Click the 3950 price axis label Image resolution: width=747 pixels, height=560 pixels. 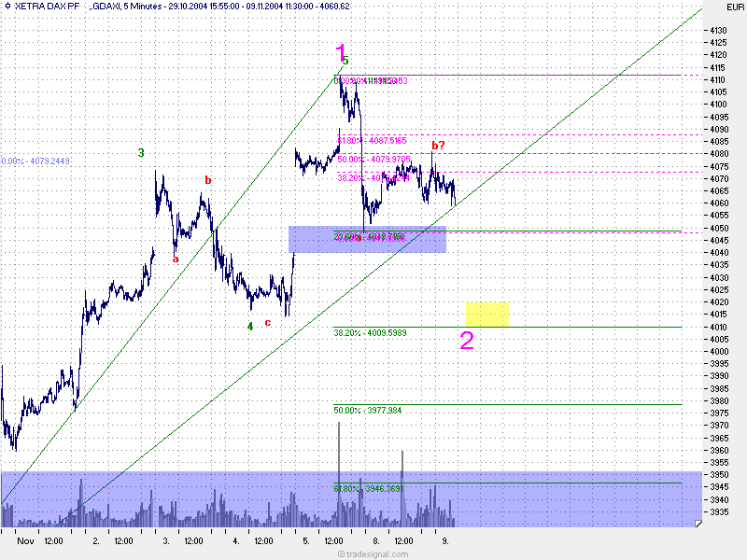(x=718, y=475)
